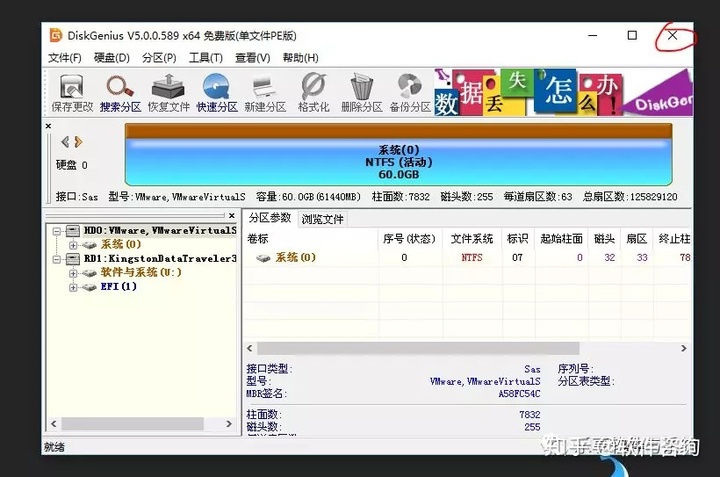Click the Save Changes (保存更改) toolbar icon
720x477 pixels.
tap(72, 94)
